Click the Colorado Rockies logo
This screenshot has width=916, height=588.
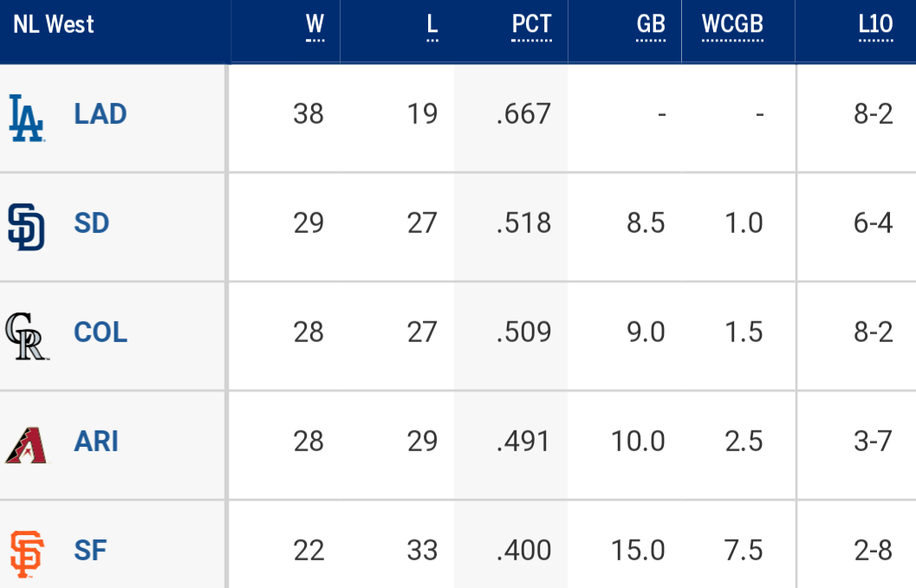(27, 336)
